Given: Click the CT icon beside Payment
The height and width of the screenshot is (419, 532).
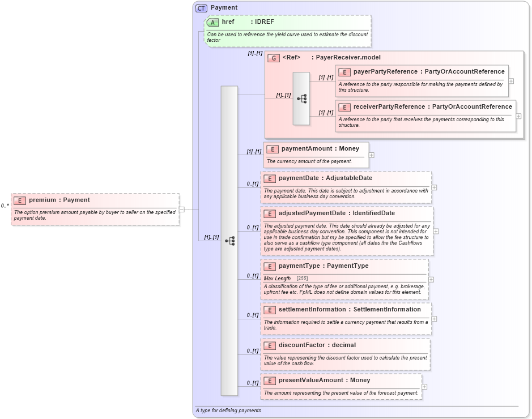Looking at the screenshot, I should tap(201, 8).
